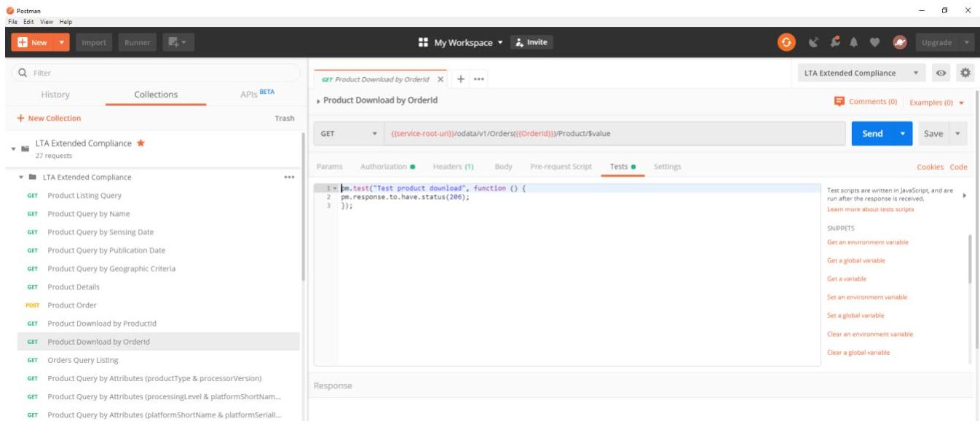Open the user avatar menu
The image size is (980, 424).
click(900, 42)
